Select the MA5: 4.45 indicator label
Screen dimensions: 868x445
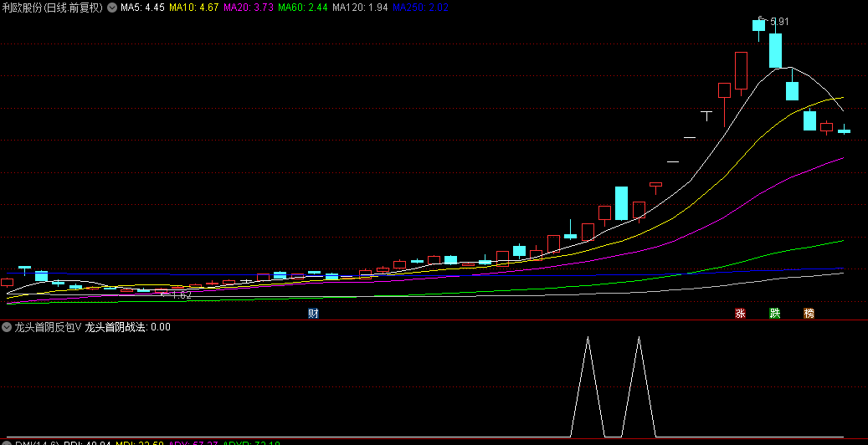(142, 8)
